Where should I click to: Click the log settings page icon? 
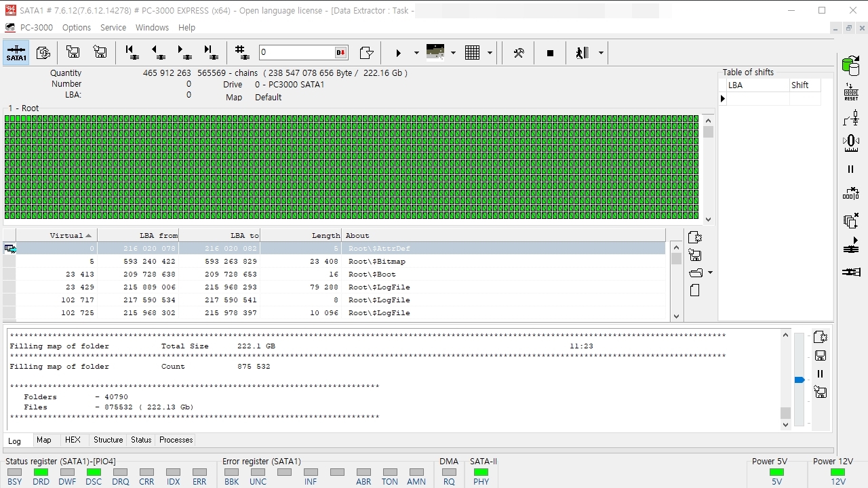click(x=820, y=338)
